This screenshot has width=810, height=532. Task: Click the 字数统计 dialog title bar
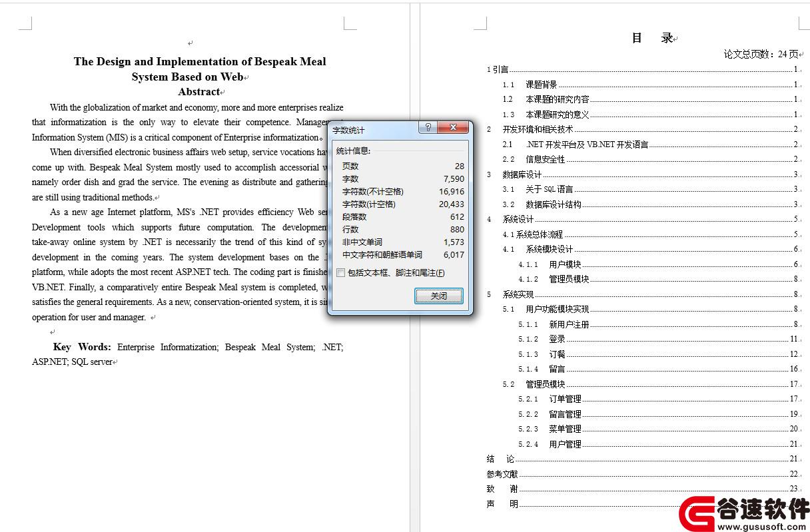(373, 129)
